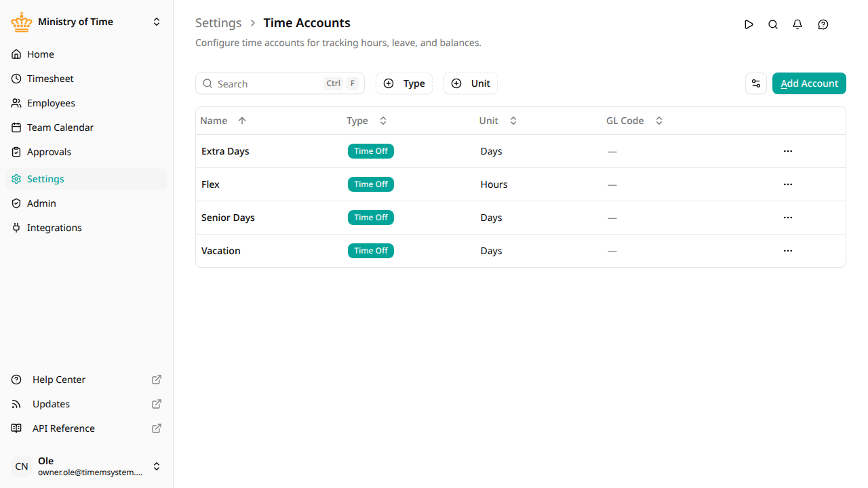Open the Integrations plug icon
The width and height of the screenshot is (868, 488).
tap(16, 228)
